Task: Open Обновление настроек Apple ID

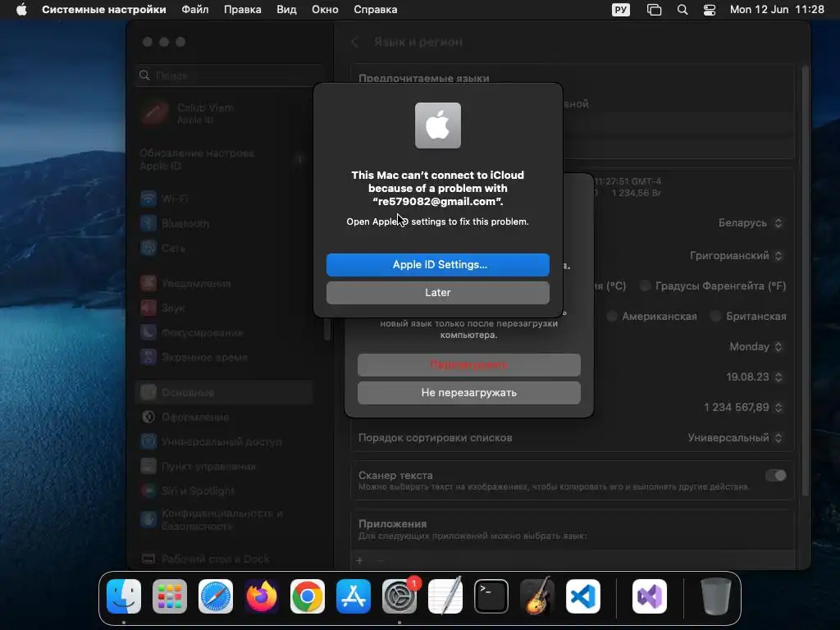Action: coord(225,160)
